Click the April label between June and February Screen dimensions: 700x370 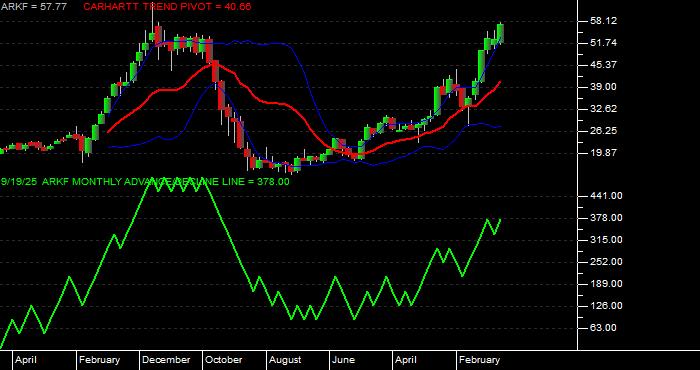(406, 360)
